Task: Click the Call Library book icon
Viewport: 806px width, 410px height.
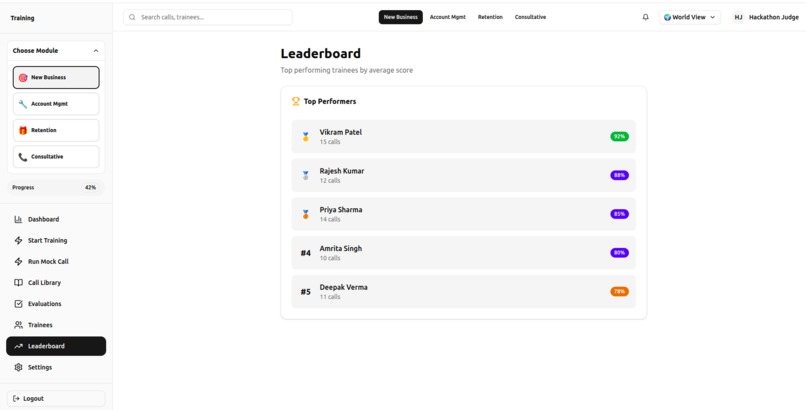Action: tap(18, 283)
